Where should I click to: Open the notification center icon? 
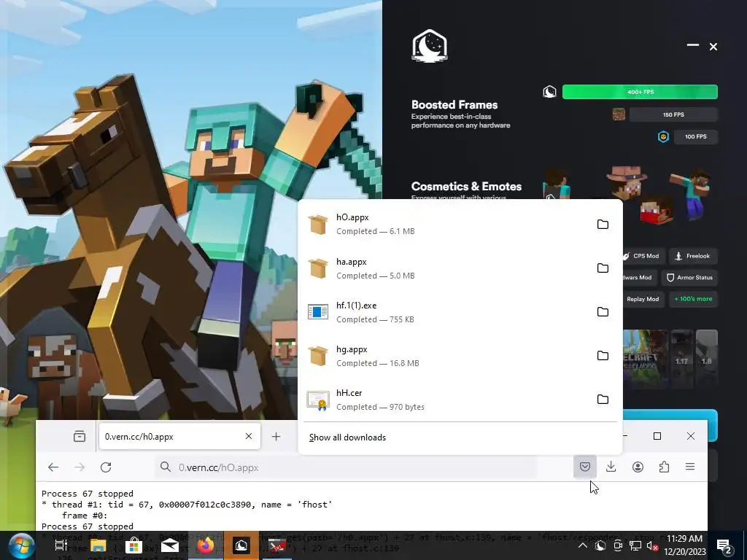[x=725, y=545]
